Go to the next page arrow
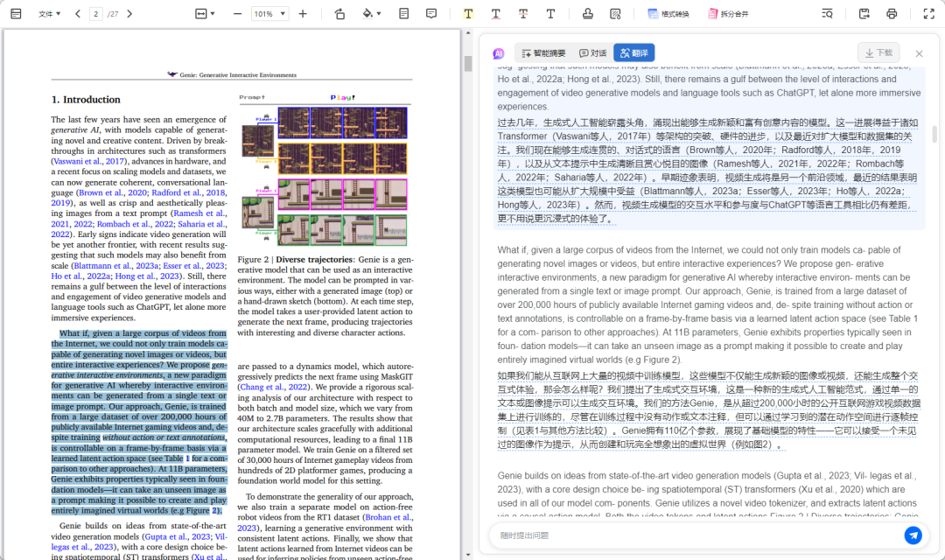The height and width of the screenshot is (560, 945). [x=130, y=14]
